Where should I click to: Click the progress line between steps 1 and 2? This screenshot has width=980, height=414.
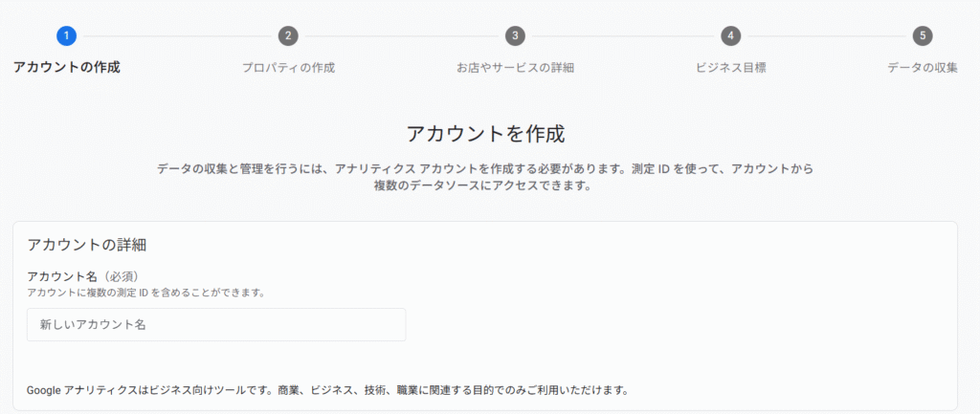(x=177, y=36)
